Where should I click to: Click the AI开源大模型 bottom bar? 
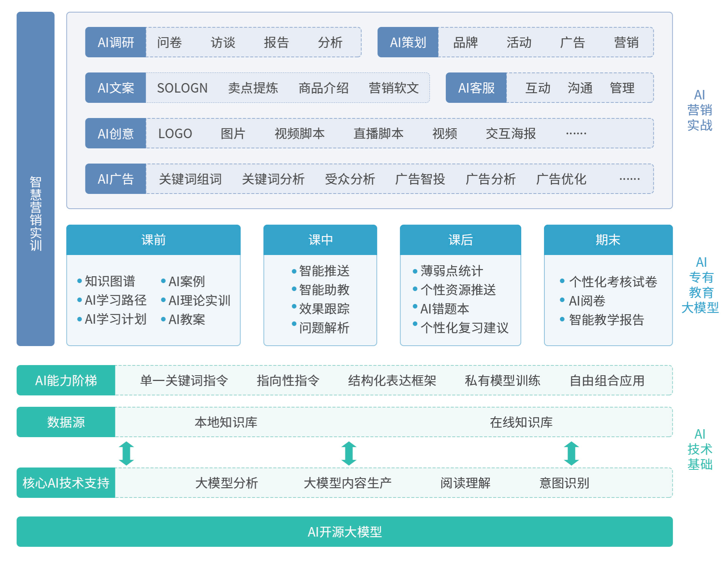(x=344, y=532)
